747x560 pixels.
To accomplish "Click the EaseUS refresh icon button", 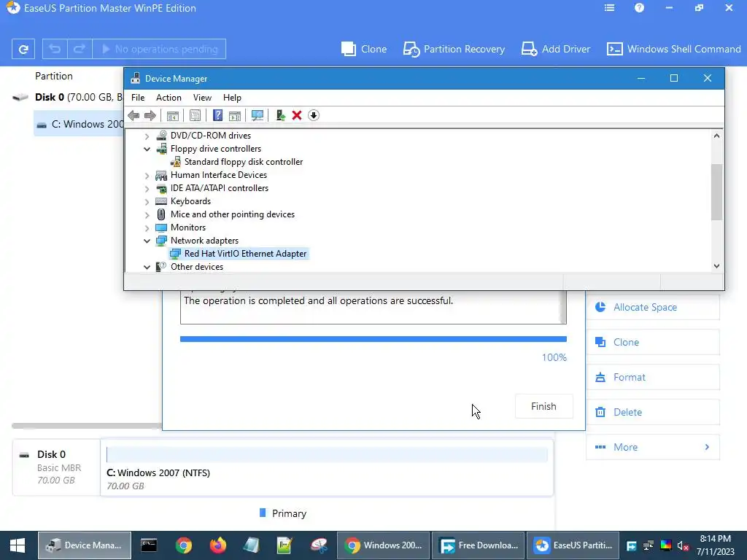I will [23, 49].
